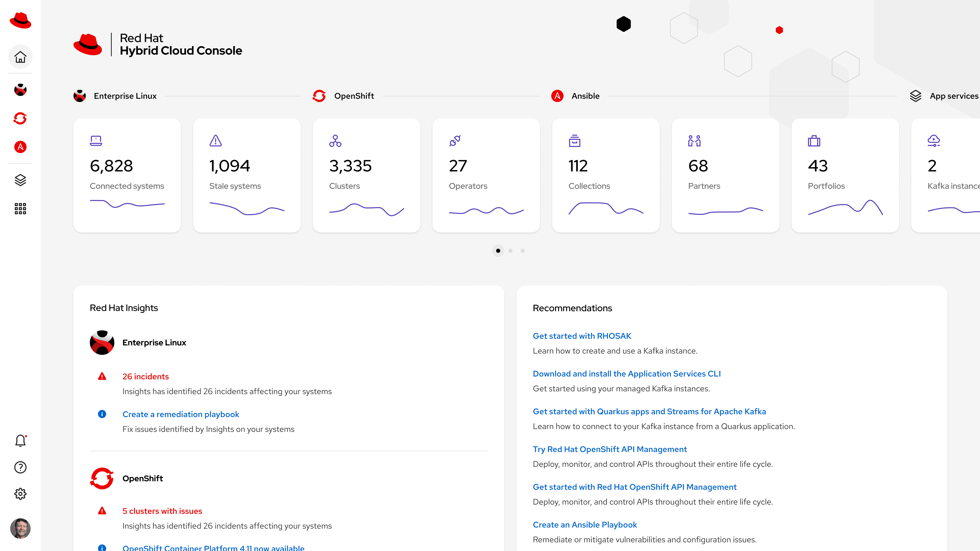Select the OpenShift category label
The width and height of the screenshot is (980, 551).
tap(354, 96)
